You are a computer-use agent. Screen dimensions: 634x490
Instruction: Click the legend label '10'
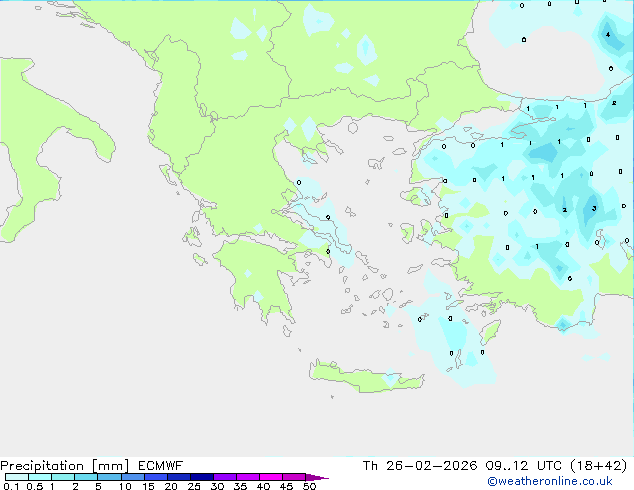(125, 486)
